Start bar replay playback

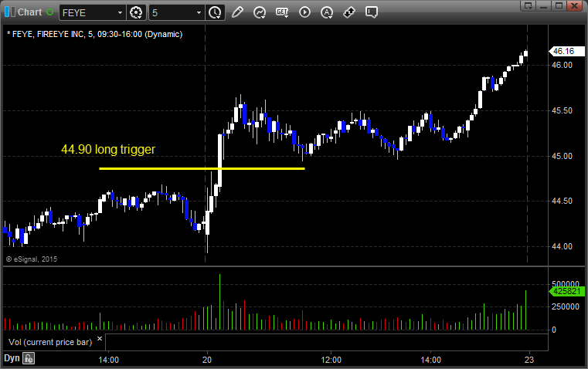click(304, 12)
